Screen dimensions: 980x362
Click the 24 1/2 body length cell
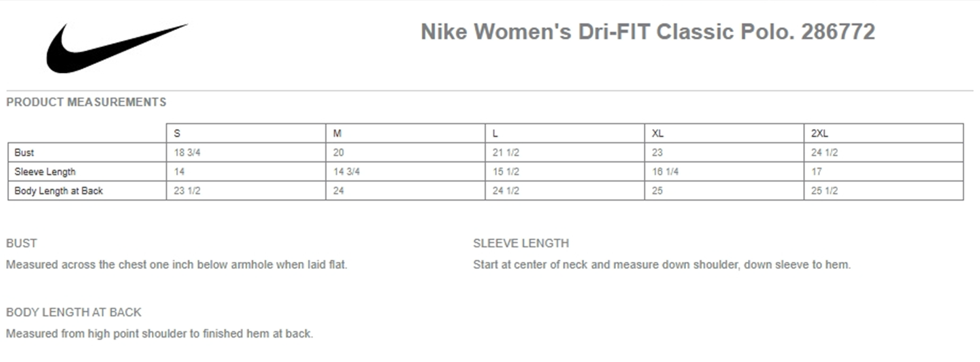(565, 191)
